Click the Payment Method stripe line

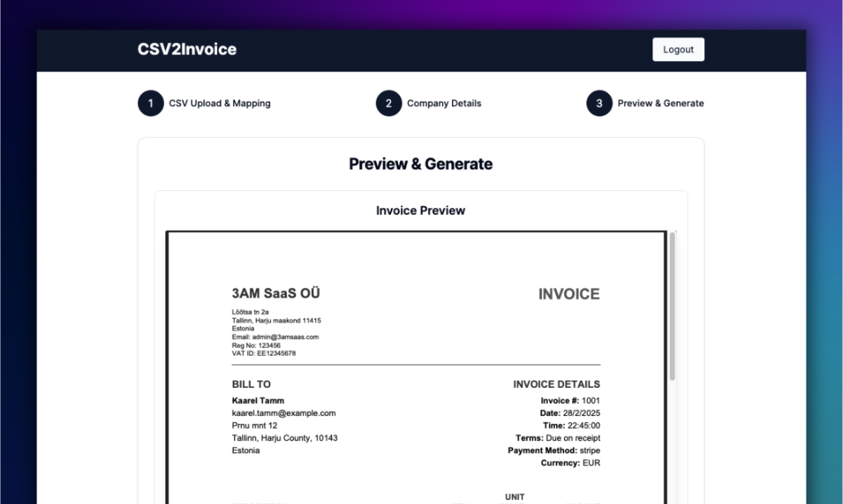click(554, 451)
